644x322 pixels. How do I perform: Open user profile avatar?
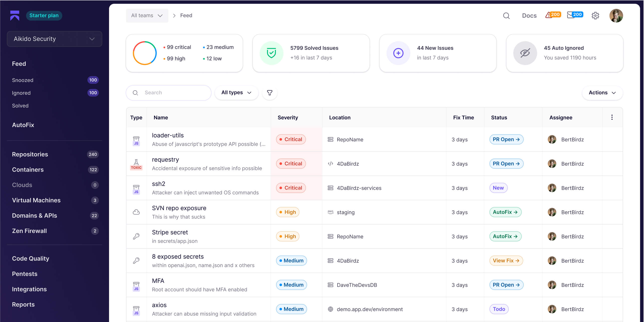pyautogui.click(x=616, y=16)
